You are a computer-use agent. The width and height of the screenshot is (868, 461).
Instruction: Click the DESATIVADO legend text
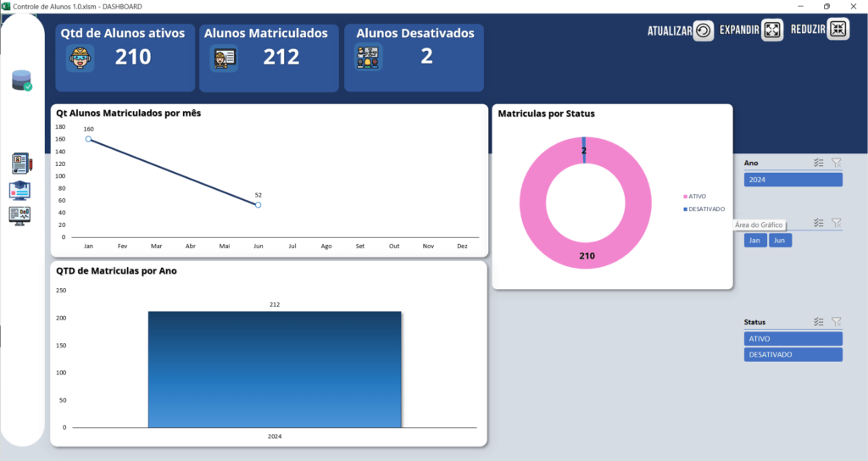pyautogui.click(x=706, y=209)
